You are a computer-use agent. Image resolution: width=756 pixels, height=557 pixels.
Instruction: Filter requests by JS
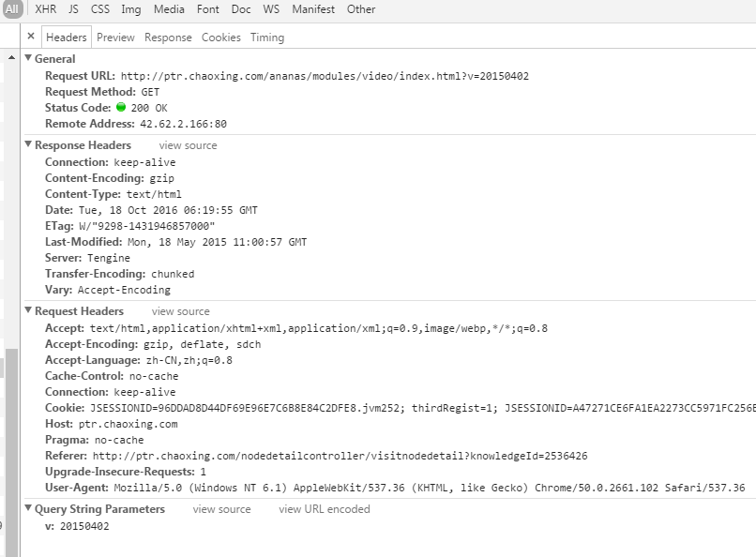(73, 9)
